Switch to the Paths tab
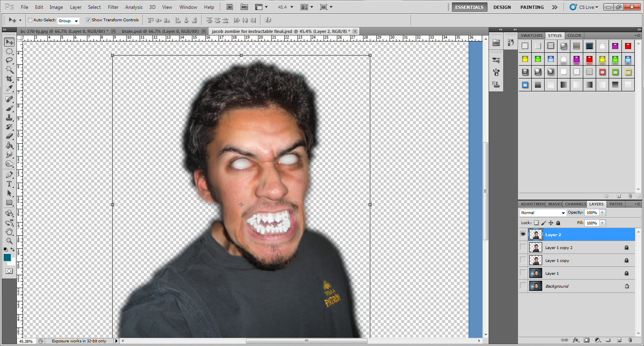The image size is (644, 346). point(616,204)
